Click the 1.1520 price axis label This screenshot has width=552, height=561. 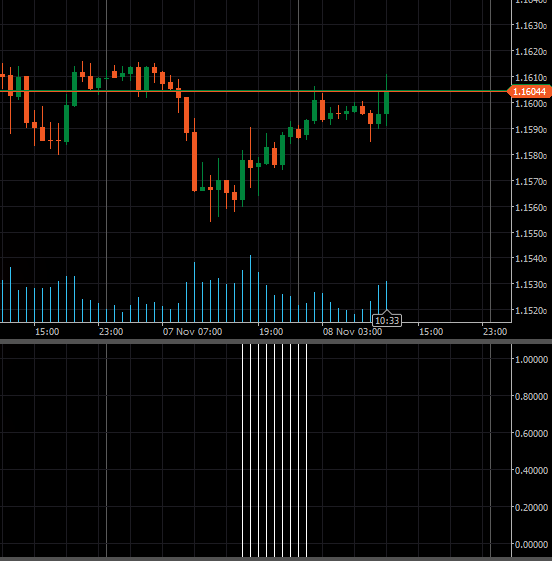[x=531, y=310]
